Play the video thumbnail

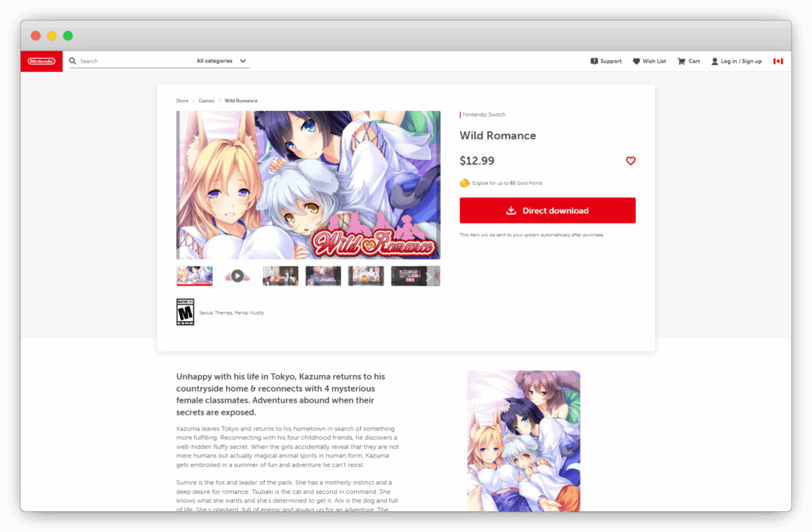[237, 276]
